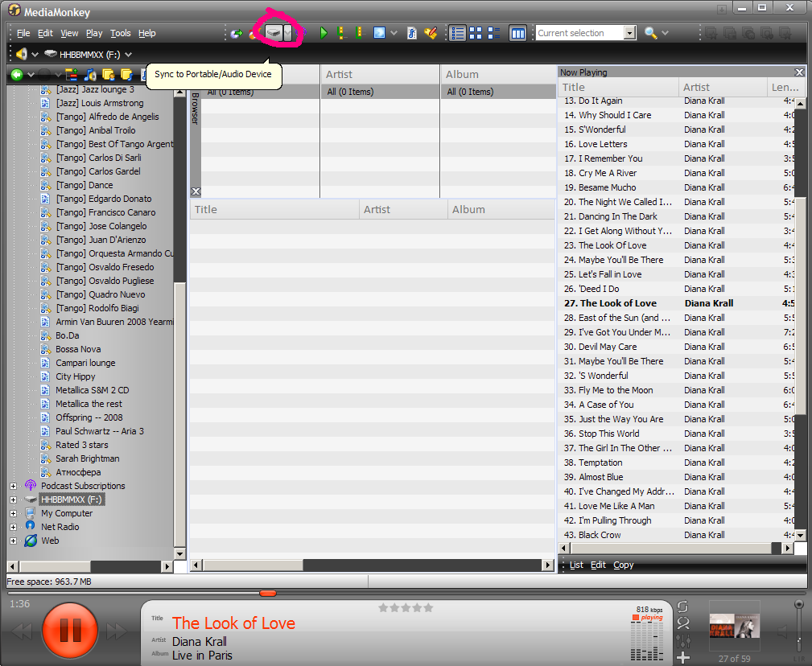Mute using the player speaker icon

click(782, 631)
